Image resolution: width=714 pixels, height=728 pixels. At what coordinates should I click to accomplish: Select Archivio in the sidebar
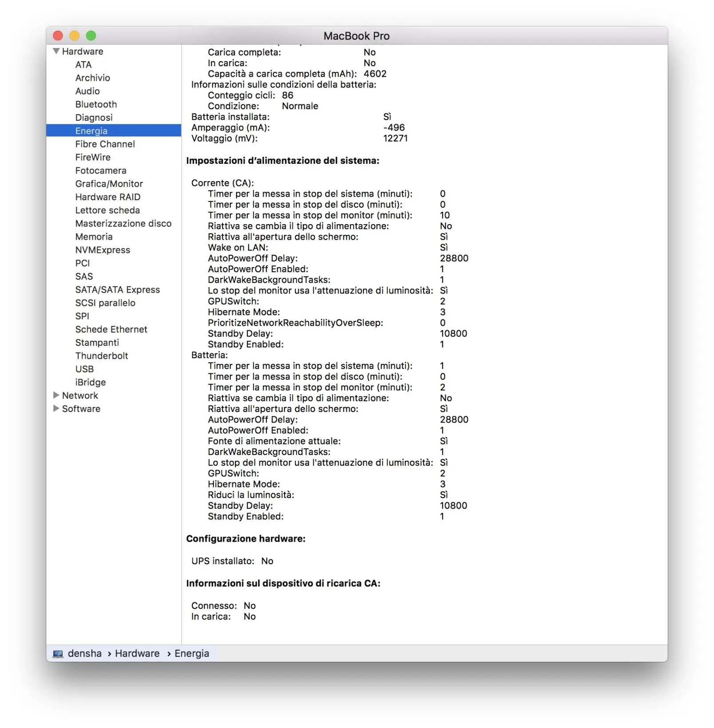tap(93, 78)
